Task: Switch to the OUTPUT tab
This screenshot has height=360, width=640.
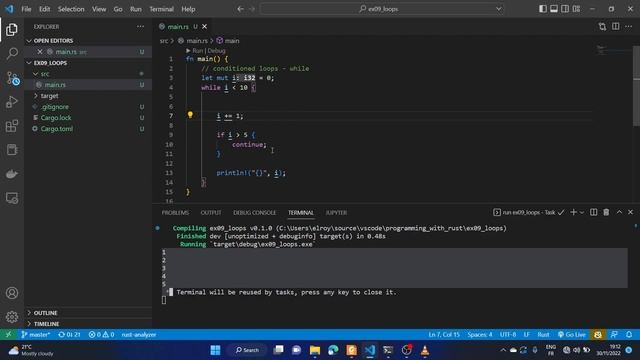Action: (x=211, y=213)
